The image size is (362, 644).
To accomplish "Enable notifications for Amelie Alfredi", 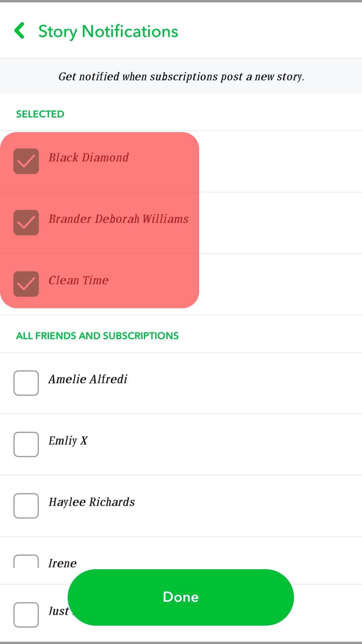I will 26,383.
